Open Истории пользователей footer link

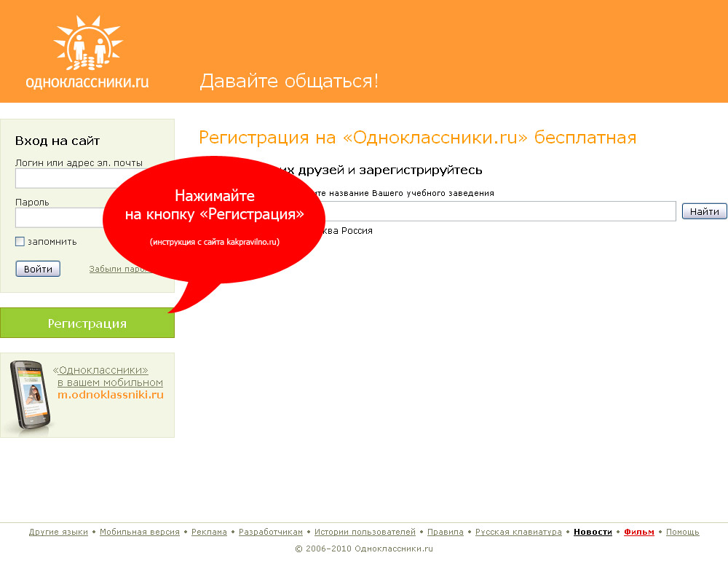point(365,532)
